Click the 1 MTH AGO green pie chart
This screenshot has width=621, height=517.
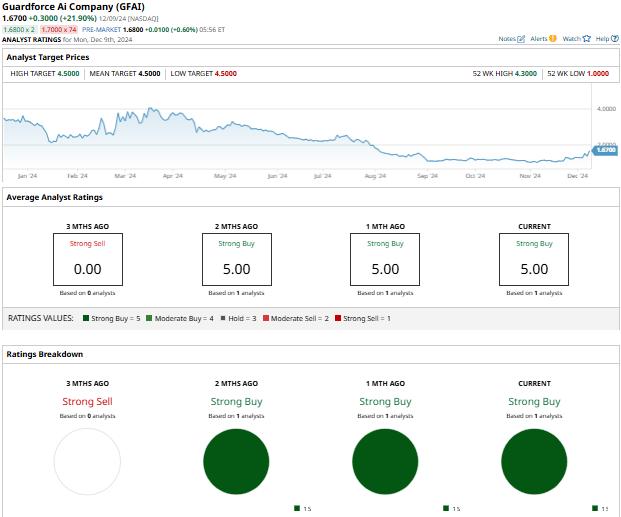pos(385,461)
